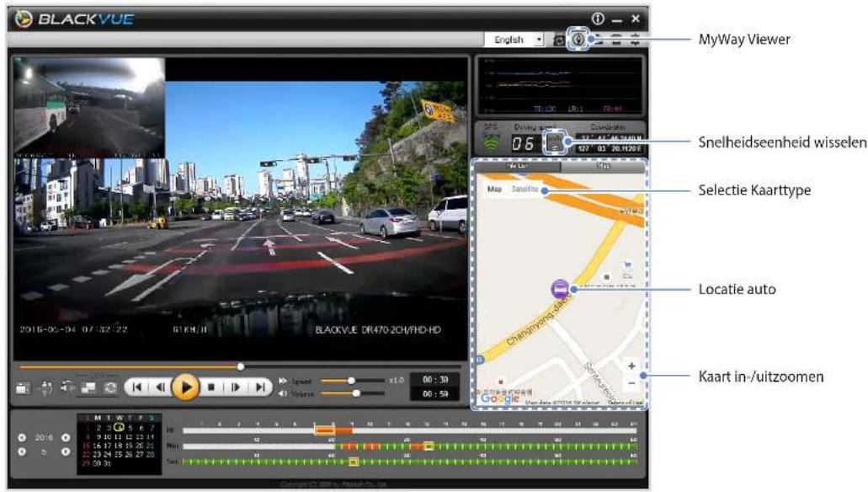Click the BlackVue logo icon
The width and height of the screenshot is (868, 492).
pyautogui.click(x=24, y=19)
